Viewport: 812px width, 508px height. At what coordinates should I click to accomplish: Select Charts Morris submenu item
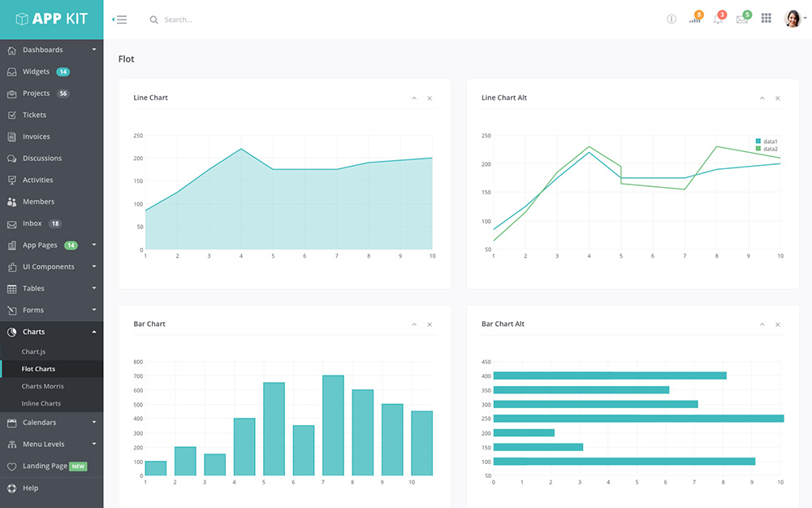point(42,386)
